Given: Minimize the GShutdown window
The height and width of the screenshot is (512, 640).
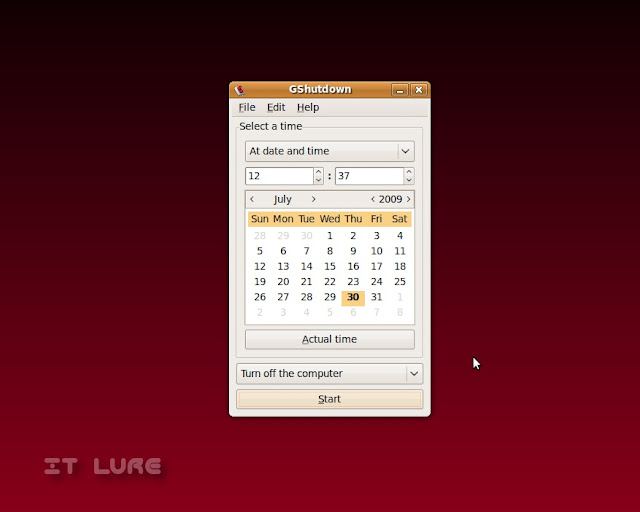Looking at the screenshot, I should pos(400,90).
